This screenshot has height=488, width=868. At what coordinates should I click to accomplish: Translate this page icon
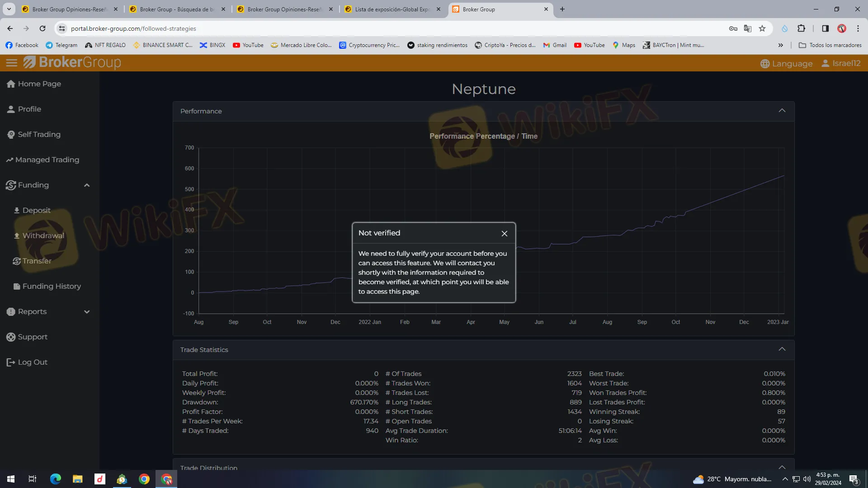pyautogui.click(x=748, y=28)
